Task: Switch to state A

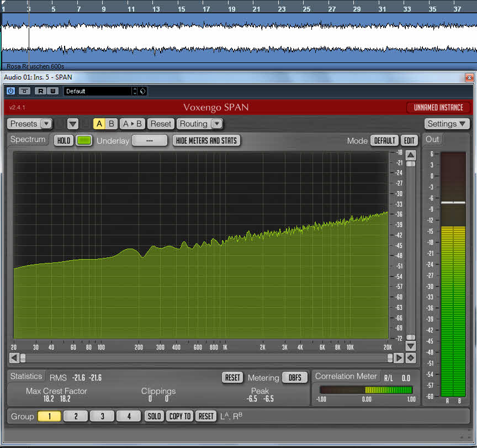Action: pos(99,124)
